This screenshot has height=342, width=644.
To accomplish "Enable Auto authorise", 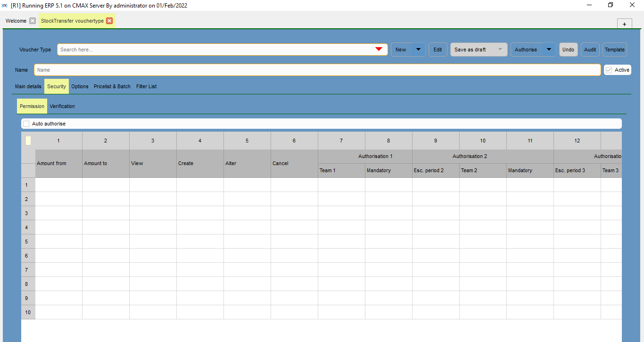I will 26,124.
